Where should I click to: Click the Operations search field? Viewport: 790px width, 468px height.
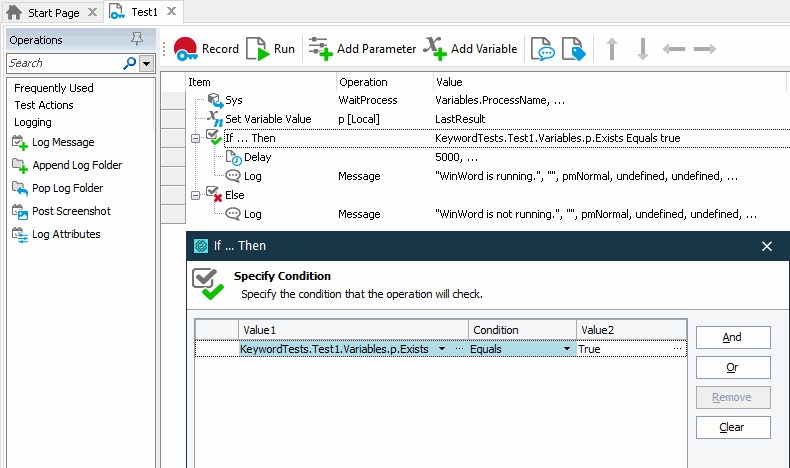coord(64,63)
